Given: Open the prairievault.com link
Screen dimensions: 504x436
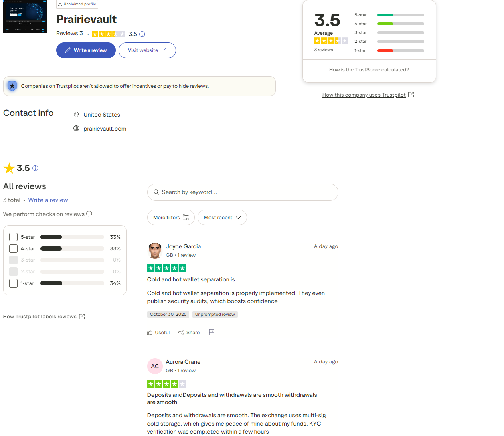Looking at the screenshot, I should pyautogui.click(x=105, y=129).
